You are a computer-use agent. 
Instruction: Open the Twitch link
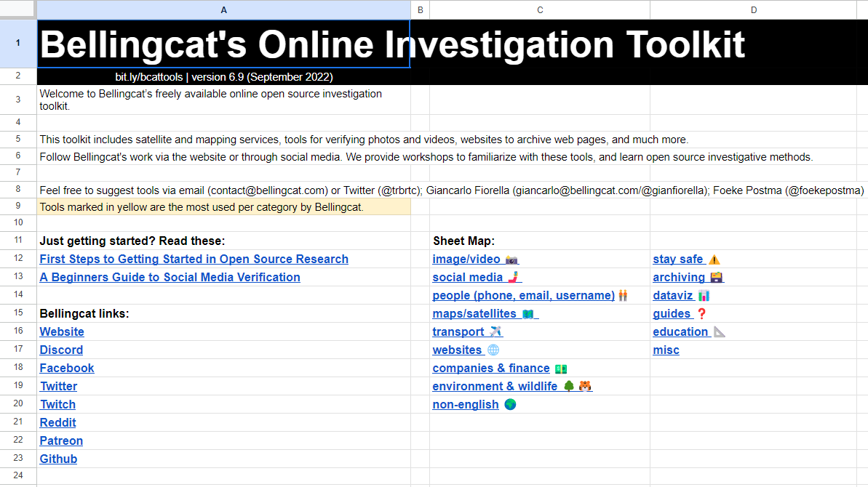point(57,405)
